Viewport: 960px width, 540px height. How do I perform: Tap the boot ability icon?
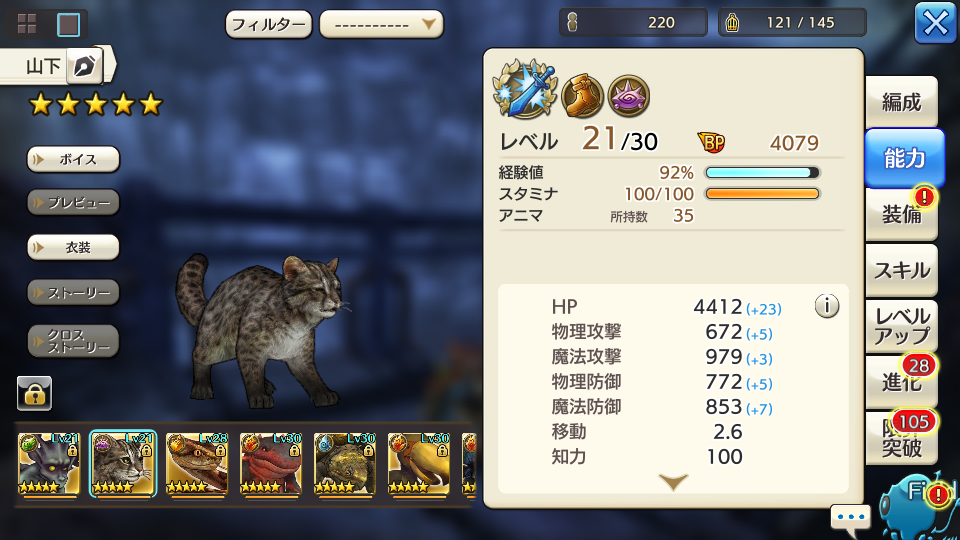click(582, 96)
